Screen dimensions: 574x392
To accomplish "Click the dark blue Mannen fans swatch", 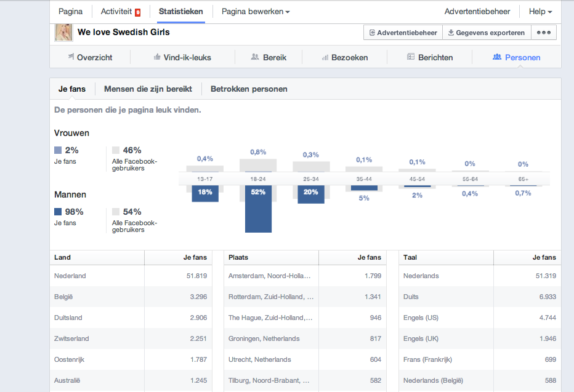I will 58,212.
